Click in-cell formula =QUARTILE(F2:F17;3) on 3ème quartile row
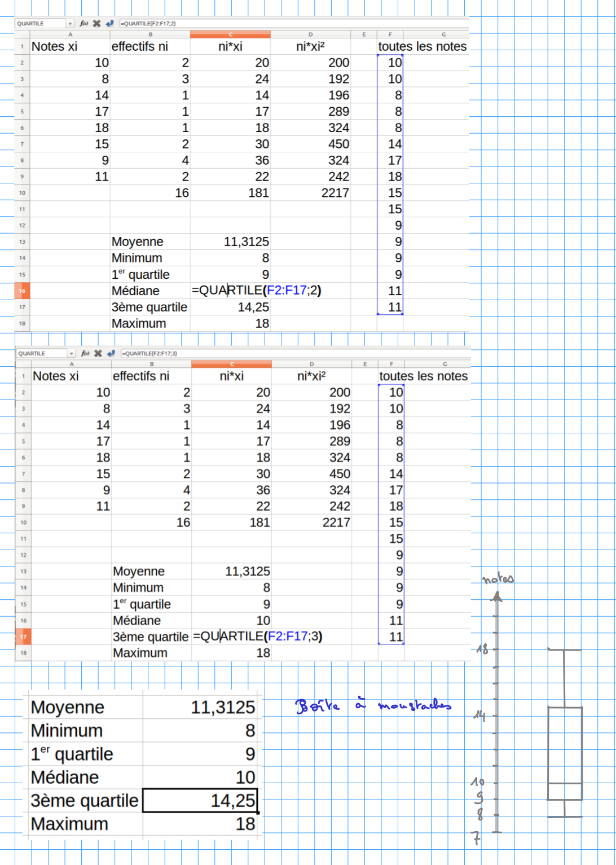This screenshot has width=616, height=865. click(258, 636)
